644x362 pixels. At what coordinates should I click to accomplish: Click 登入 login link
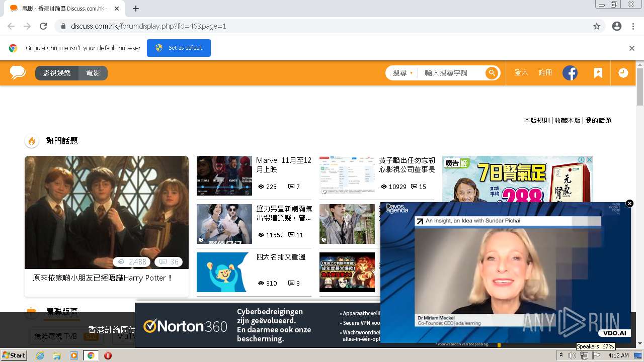[x=521, y=73]
